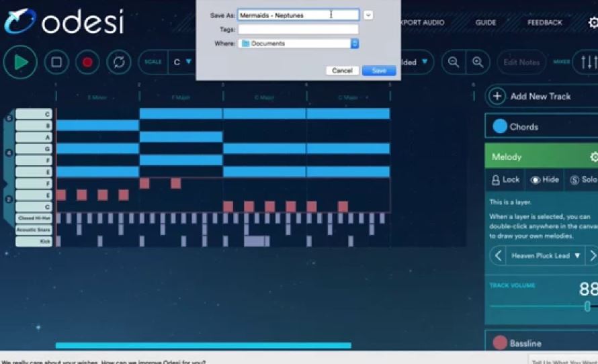This screenshot has height=364, width=598.
Task: Click the Closed Hi-Hat drum row label
Action: click(34, 218)
